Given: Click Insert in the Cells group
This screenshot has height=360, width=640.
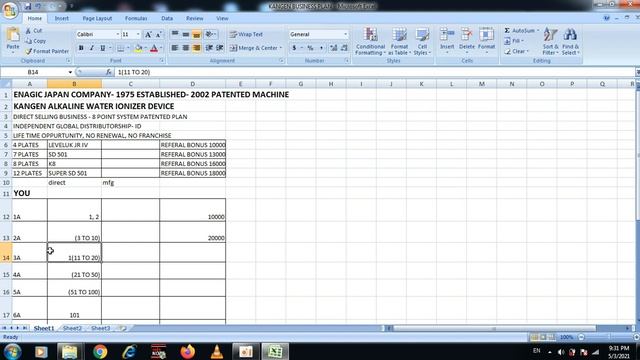Looking at the screenshot, I should click(x=447, y=40).
